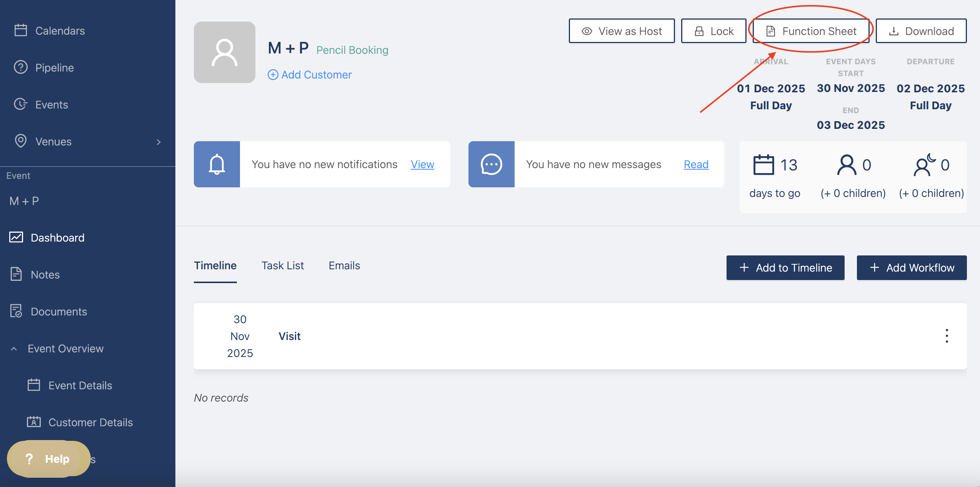Open the Documents sidebar section

pyautogui.click(x=58, y=312)
